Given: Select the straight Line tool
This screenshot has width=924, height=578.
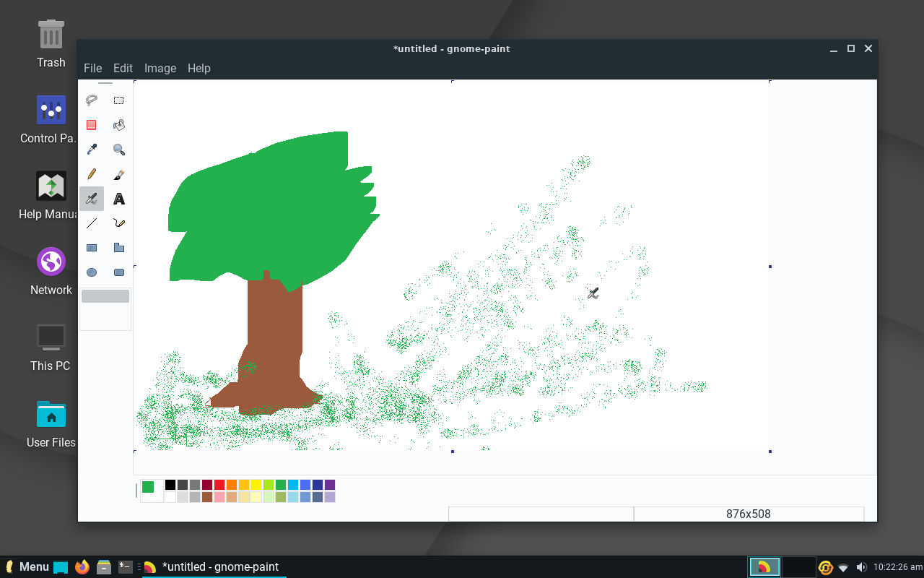Looking at the screenshot, I should coord(91,223).
